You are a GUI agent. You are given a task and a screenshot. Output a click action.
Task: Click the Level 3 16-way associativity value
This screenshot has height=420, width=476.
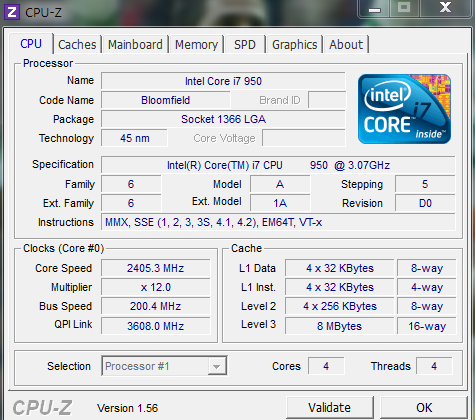427,326
